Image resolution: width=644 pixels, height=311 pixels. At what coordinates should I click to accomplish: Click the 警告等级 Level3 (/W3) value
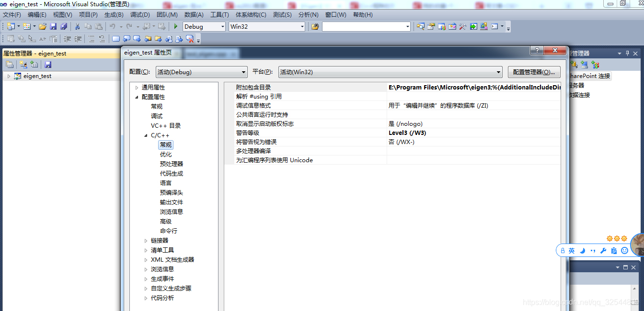[473, 133]
